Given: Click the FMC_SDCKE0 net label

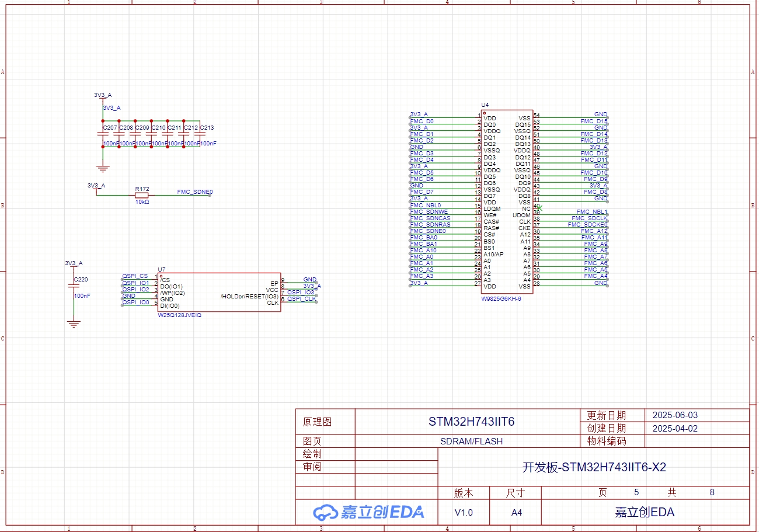Looking at the screenshot, I should point(588,225).
